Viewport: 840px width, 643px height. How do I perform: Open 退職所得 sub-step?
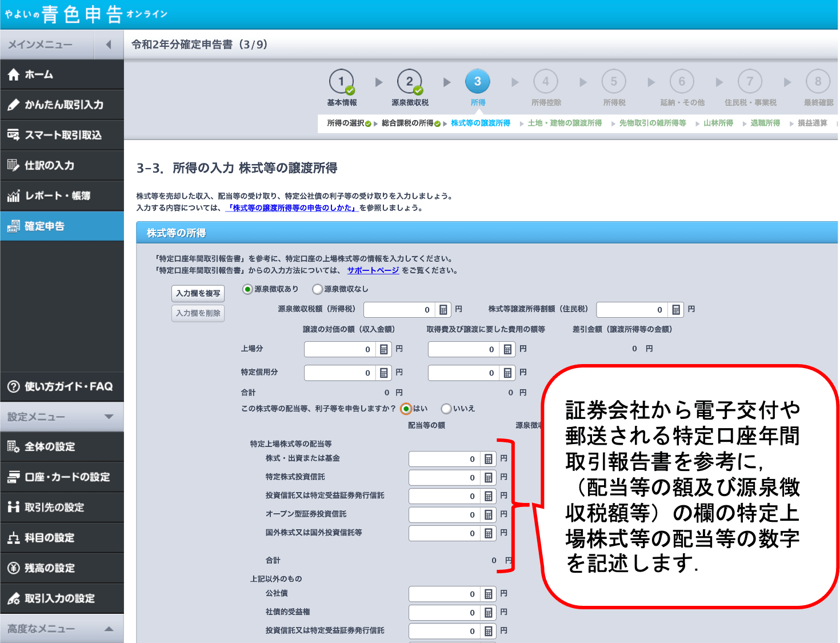coord(765,123)
